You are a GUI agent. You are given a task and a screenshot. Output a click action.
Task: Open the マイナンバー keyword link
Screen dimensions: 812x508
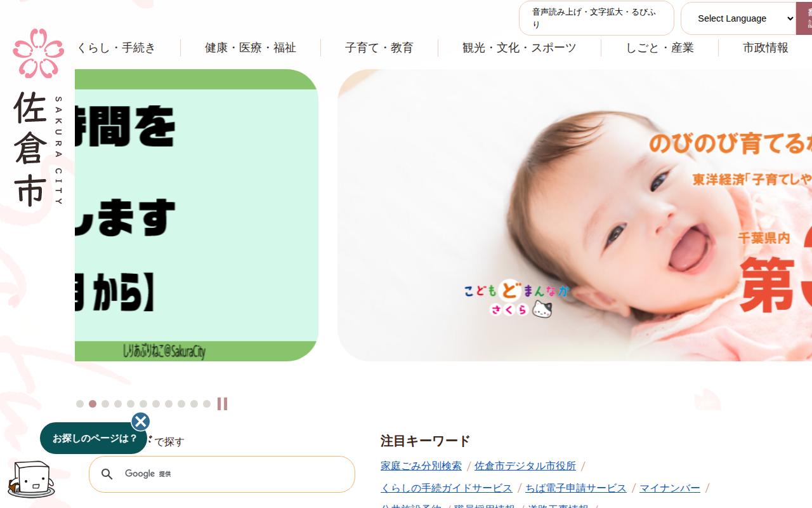tap(670, 488)
